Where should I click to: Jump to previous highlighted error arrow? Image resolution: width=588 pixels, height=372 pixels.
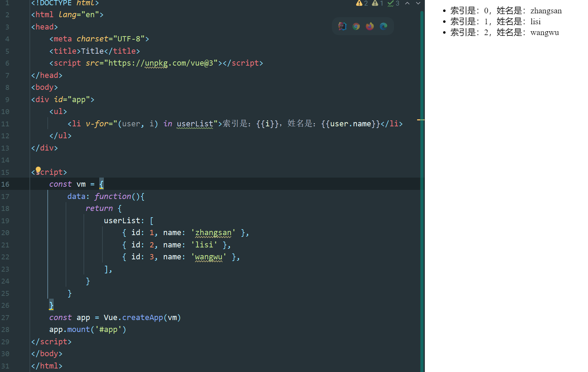[407, 4]
